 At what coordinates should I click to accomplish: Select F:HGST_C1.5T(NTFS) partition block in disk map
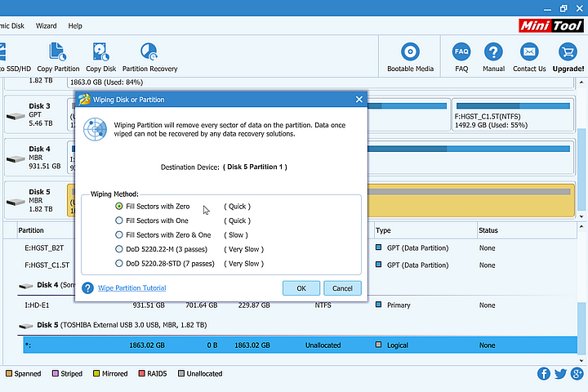point(513,115)
